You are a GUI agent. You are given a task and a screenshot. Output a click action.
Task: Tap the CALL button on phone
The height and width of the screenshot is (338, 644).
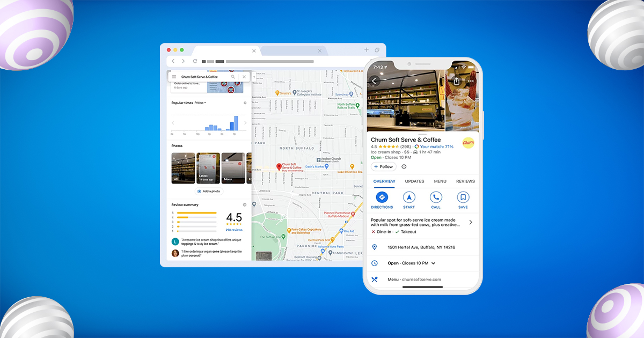tap(436, 200)
